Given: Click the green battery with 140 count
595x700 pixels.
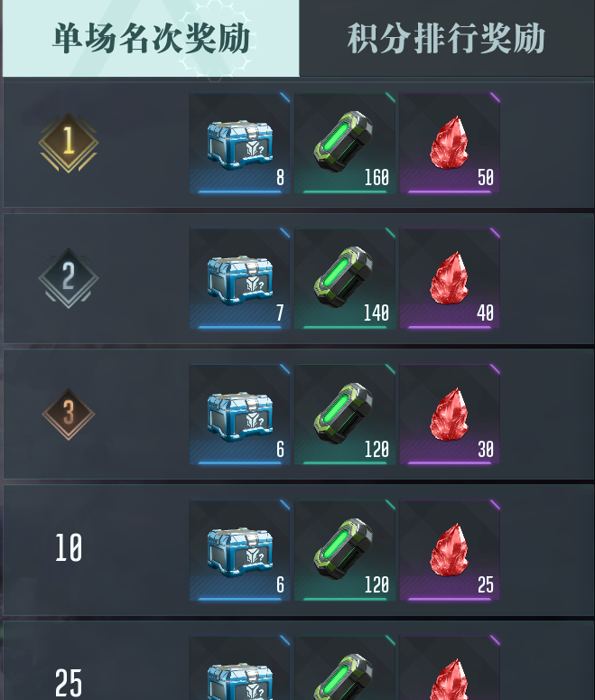Looking at the screenshot, I should tap(345, 278).
